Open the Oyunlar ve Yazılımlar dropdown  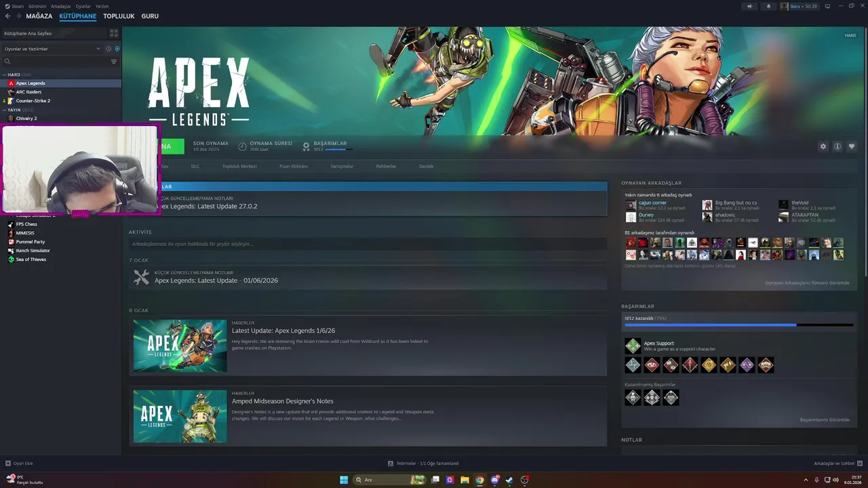click(52, 49)
